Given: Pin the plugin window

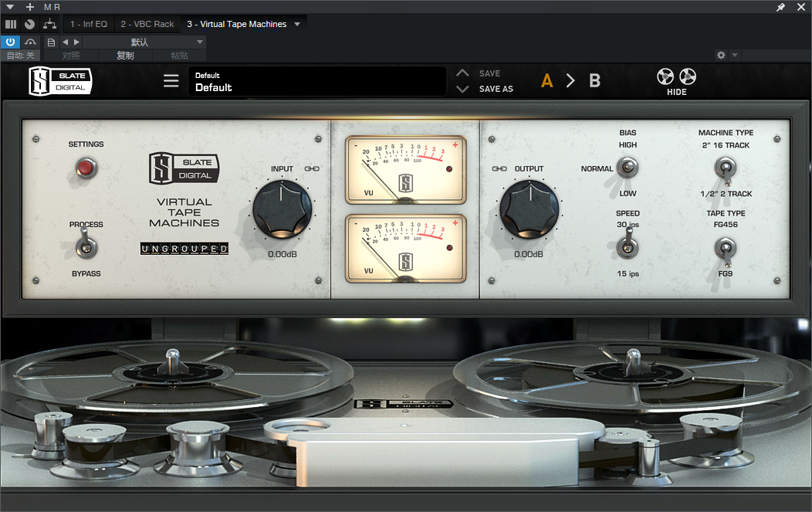Looking at the screenshot, I should click(780, 7).
